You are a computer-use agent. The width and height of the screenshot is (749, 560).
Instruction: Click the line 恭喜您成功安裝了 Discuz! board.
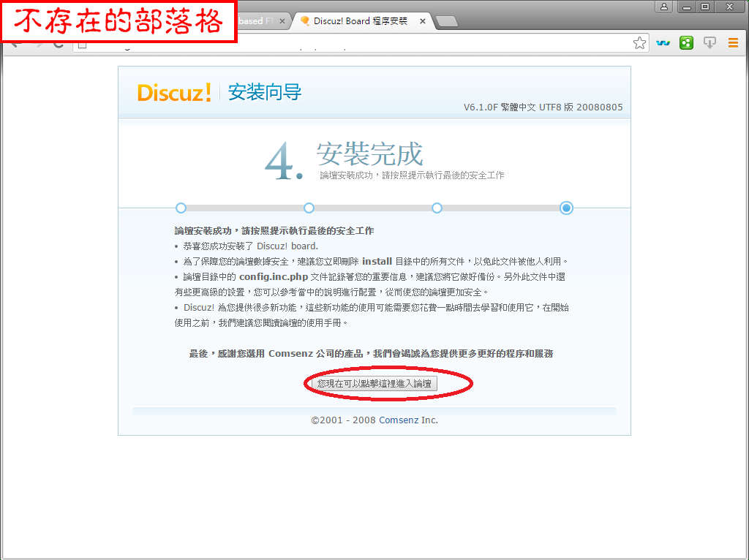click(x=250, y=246)
